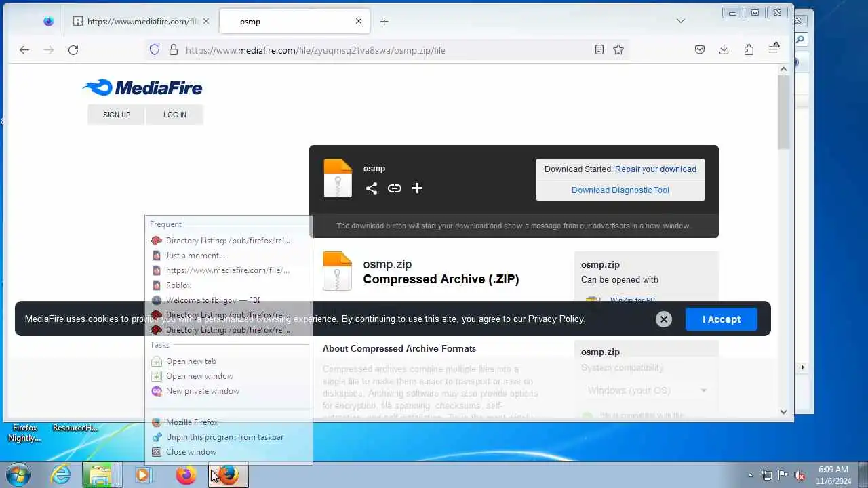Image resolution: width=868 pixels, height=488 pixels.
Task: Open the Firefox View pinned icon
Action: pyautogui.click(x=48, y=21)
